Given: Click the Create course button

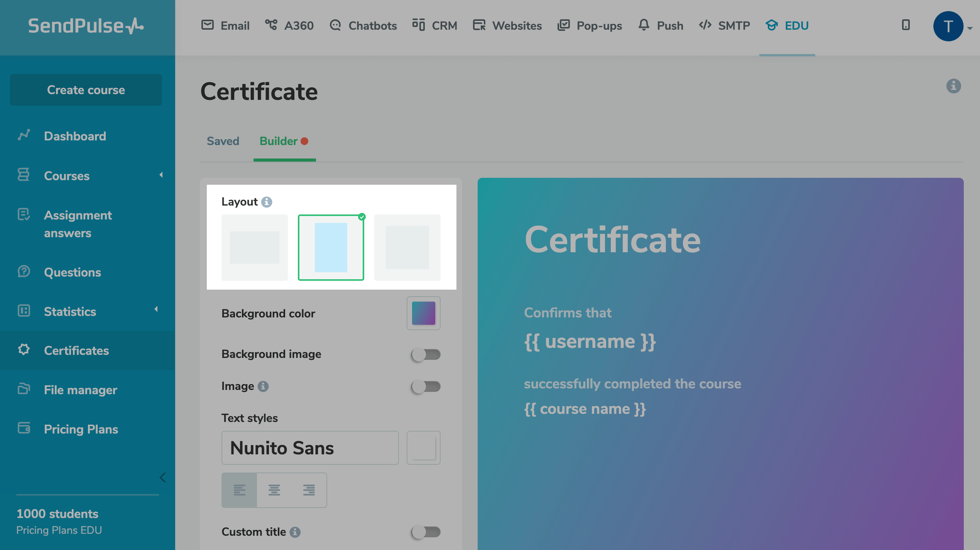Looking at the screenshot, I should 86,90.
